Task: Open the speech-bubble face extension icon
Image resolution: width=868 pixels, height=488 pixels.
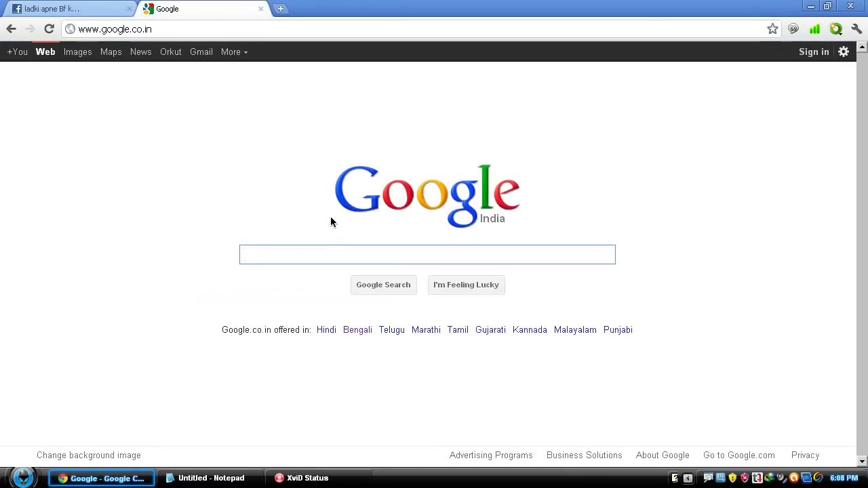Action: (793, 29)
